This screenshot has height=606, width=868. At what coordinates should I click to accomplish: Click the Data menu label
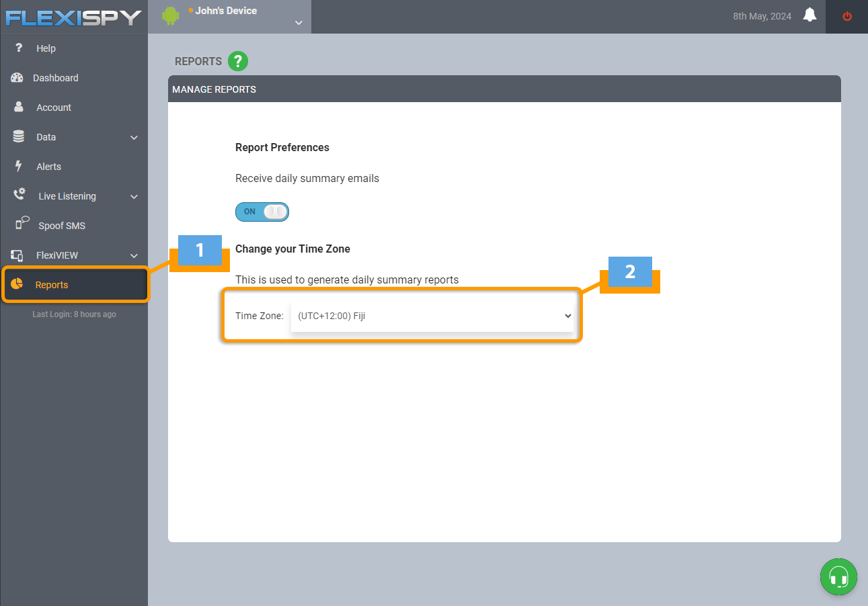coord(46,137)
